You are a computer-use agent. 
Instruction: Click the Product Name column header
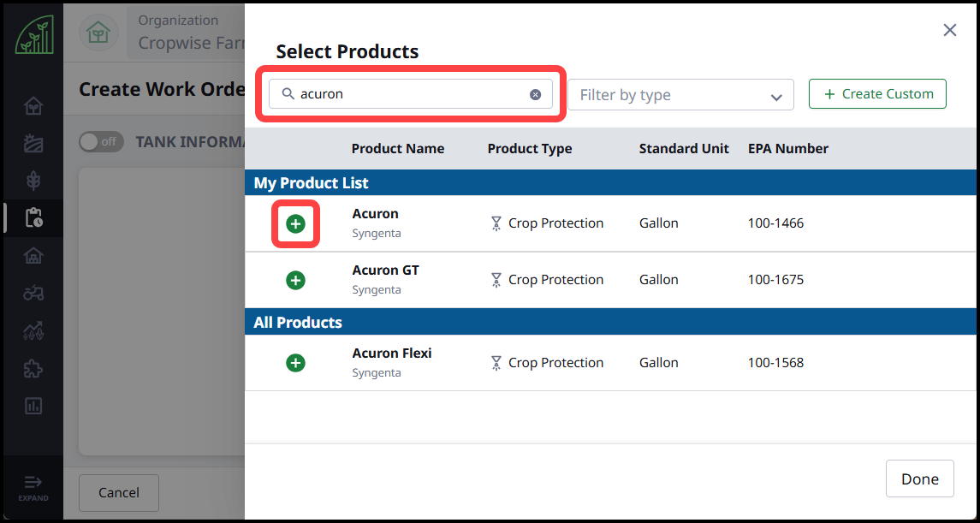tap(398, 149)
